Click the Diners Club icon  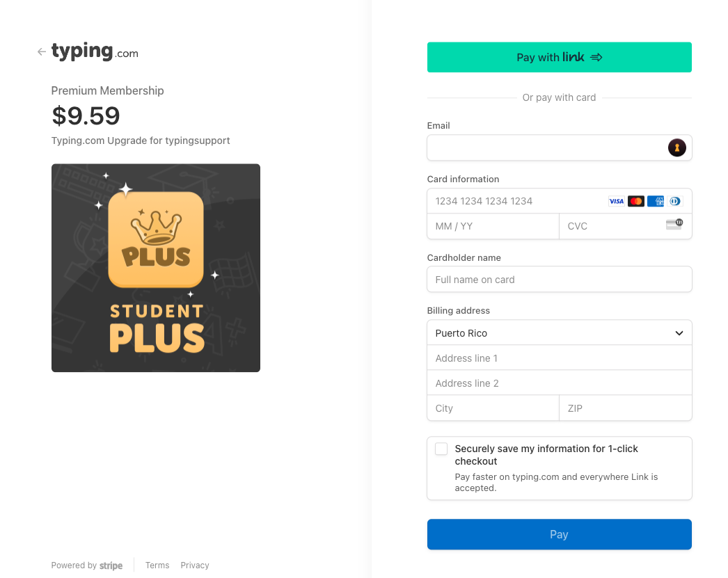click(674, 201)
